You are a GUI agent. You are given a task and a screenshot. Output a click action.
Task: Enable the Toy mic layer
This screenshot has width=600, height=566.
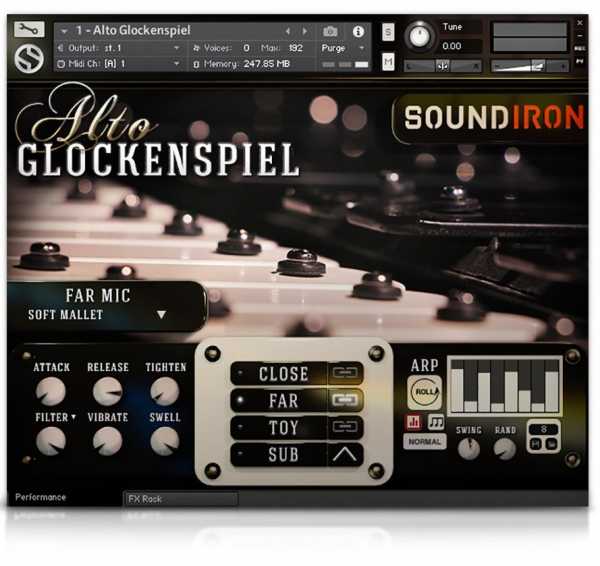[279, 427]
